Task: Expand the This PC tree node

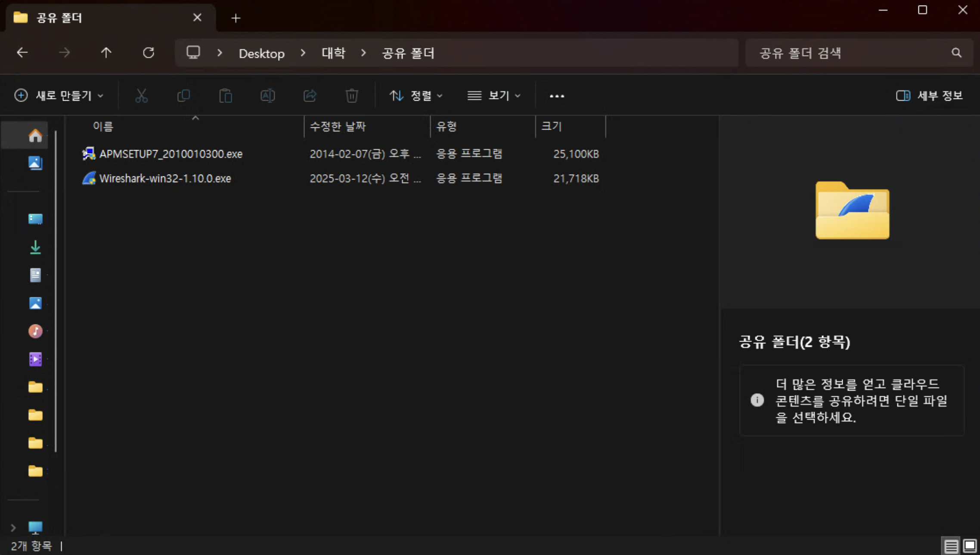Action: pos(13,527)
